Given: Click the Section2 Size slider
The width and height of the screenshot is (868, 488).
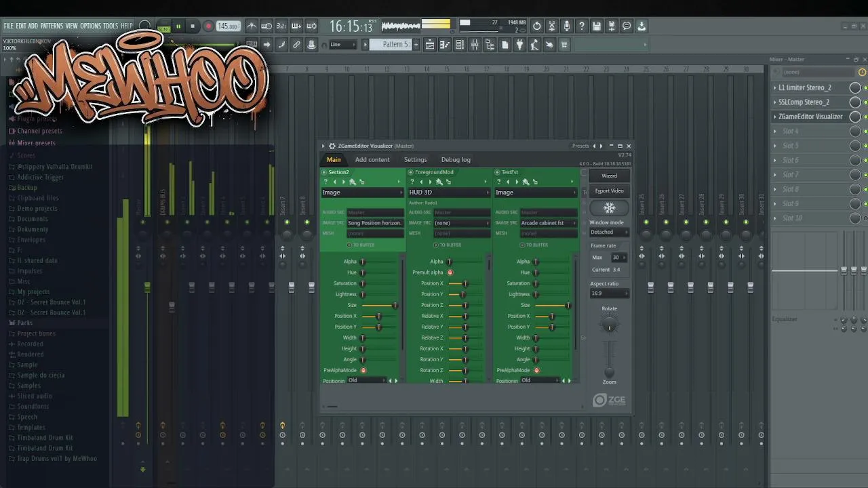Looking at the screenshot, I should 378,305.
